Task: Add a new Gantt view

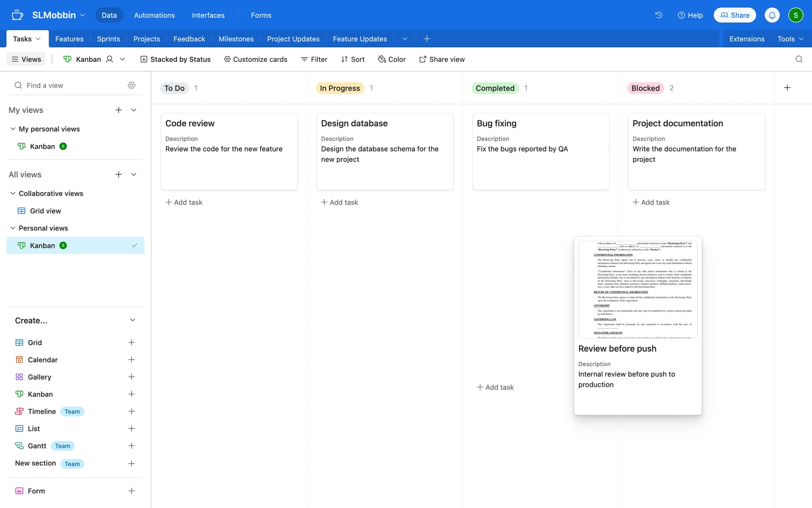Action: tap(132, 446)
